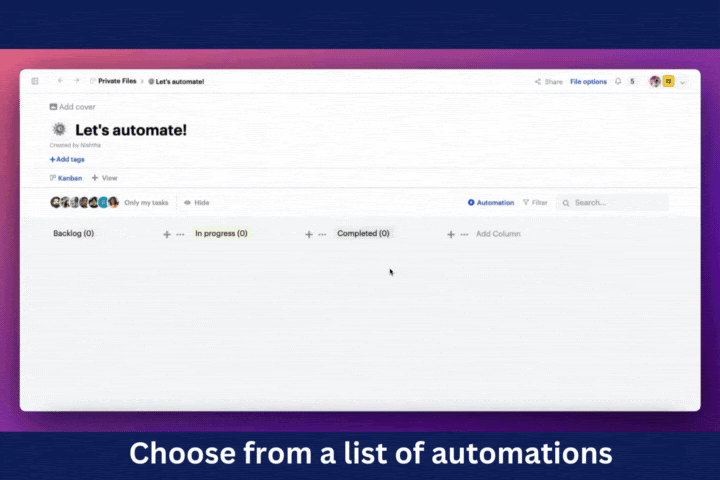Open the Automation button
The height and width of the screenshot is (480, 720).
tap(491, 202)
